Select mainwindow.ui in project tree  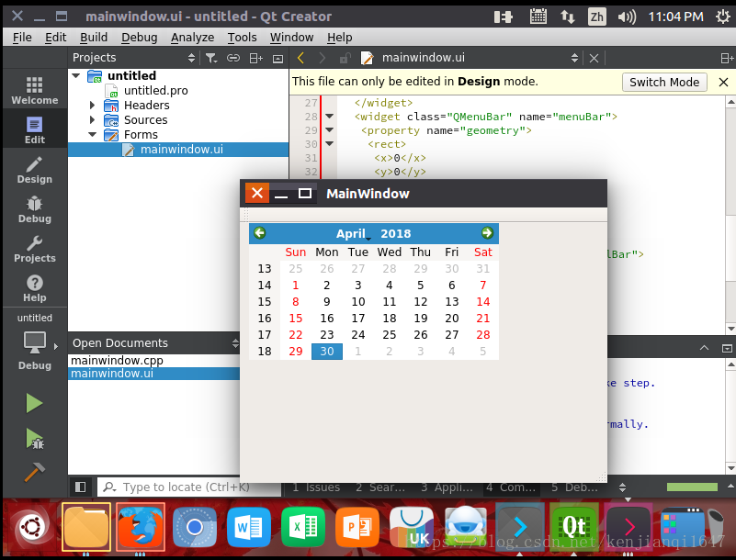point(178,149)
